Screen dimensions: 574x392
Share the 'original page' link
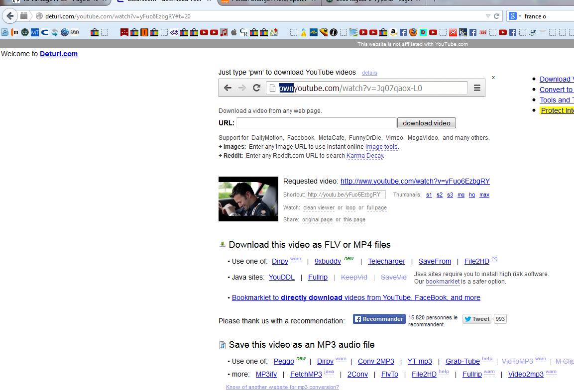point(318,220)
